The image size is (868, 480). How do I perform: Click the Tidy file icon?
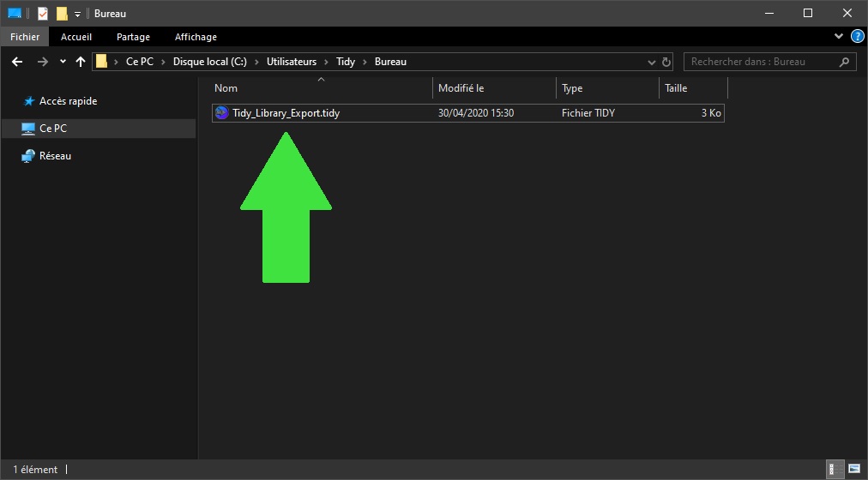[221, 113]
